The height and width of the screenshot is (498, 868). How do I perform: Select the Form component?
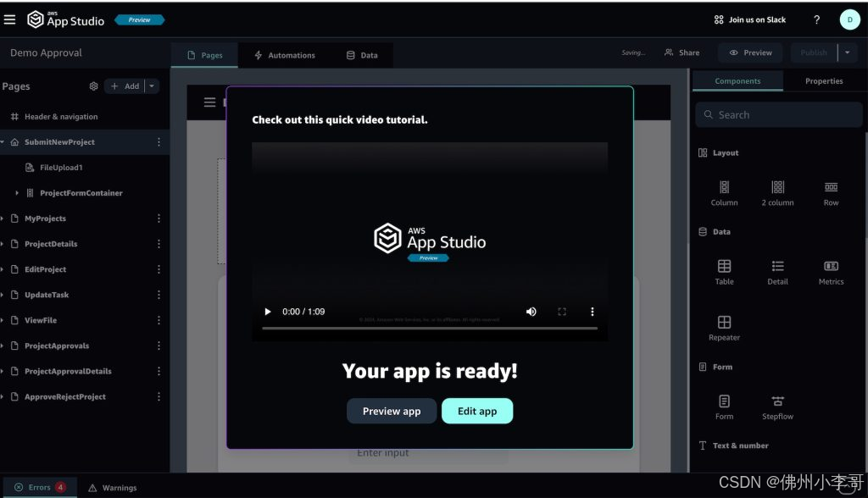pos(724,407)
